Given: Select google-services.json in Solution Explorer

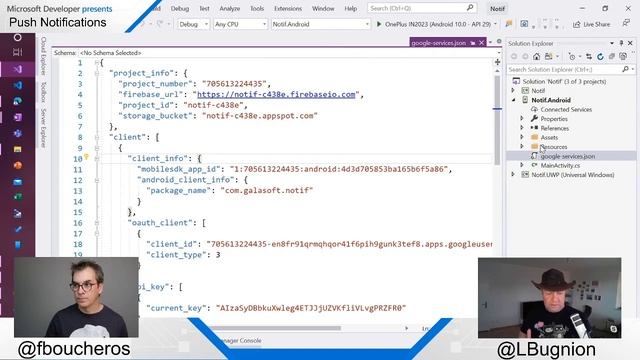Looking at the screenshot, I should tap(567, 156).
